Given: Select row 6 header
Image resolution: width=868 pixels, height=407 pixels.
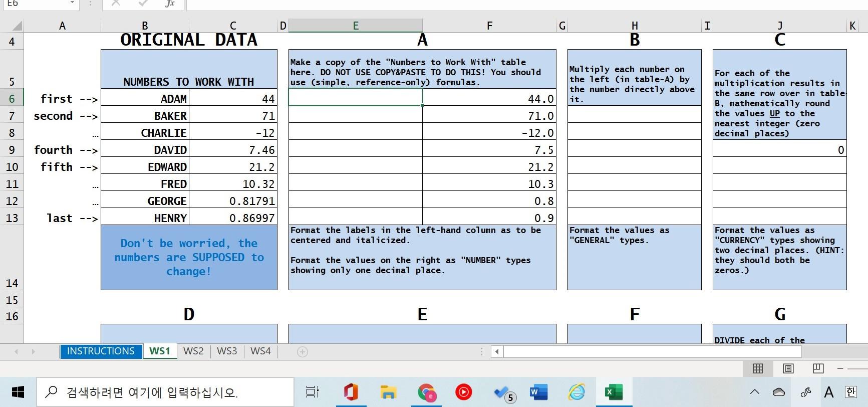Looking at the screenshot, I should (12, 99).
